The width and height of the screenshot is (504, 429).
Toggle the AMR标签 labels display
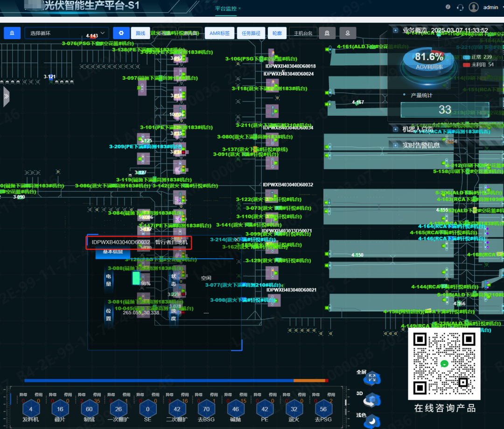[219, 33]
